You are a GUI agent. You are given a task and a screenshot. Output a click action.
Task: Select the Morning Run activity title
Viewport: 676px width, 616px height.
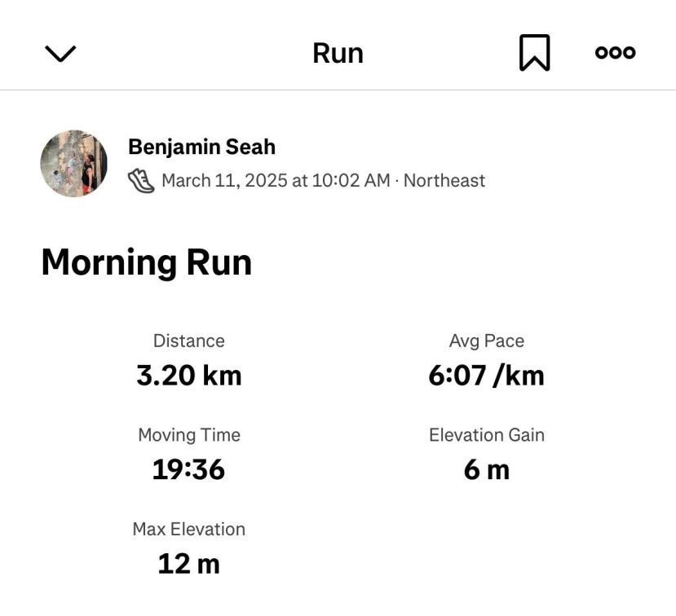tap(147, 262)
